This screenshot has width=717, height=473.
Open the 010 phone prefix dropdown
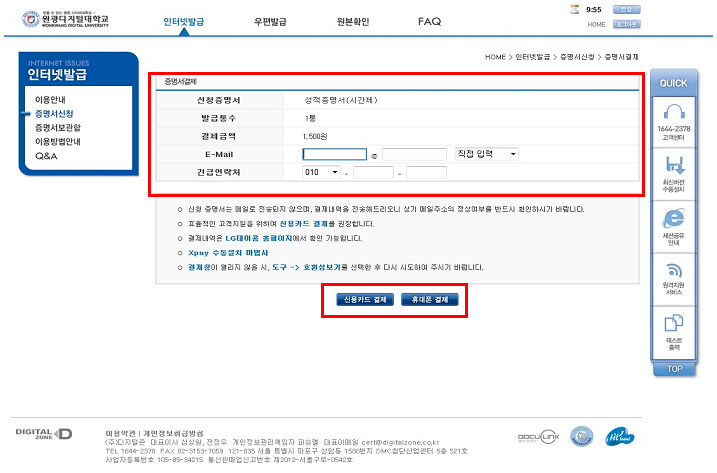(x=321, y=172)
